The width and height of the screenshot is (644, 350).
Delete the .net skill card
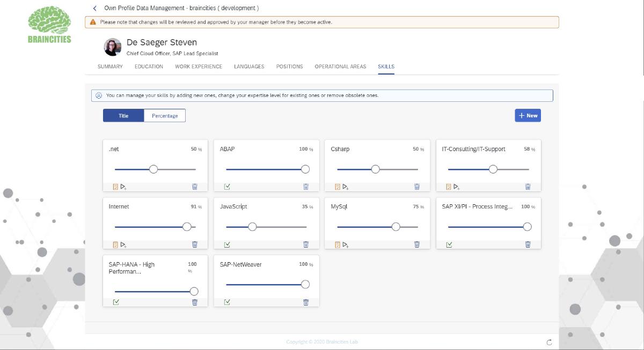(195, 187)
